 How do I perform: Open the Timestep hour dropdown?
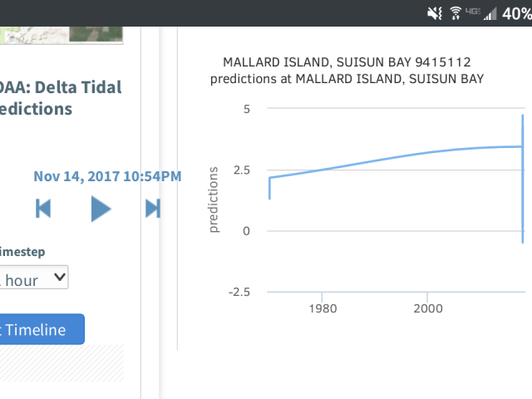point(34,278)
